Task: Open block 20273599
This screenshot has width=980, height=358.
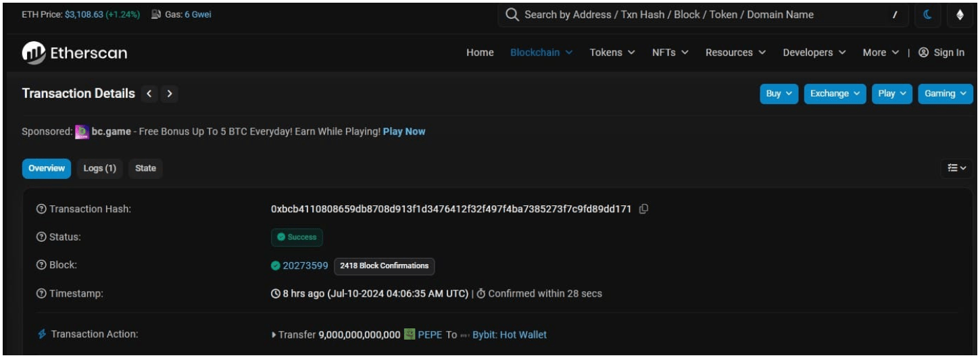Action: (305, 265)
